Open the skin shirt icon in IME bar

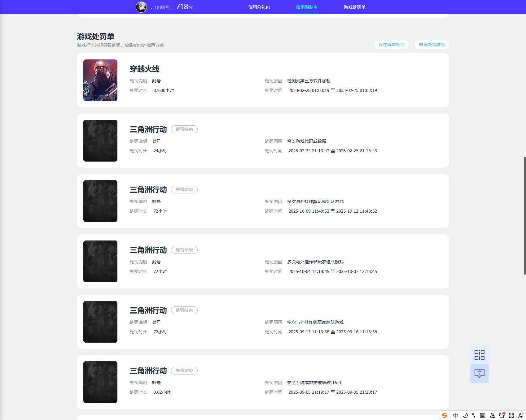[x=502, y=415]
